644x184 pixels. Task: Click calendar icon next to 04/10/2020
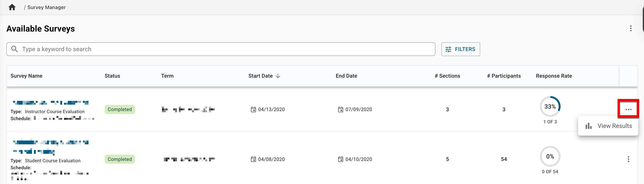(x=340, y=159)
